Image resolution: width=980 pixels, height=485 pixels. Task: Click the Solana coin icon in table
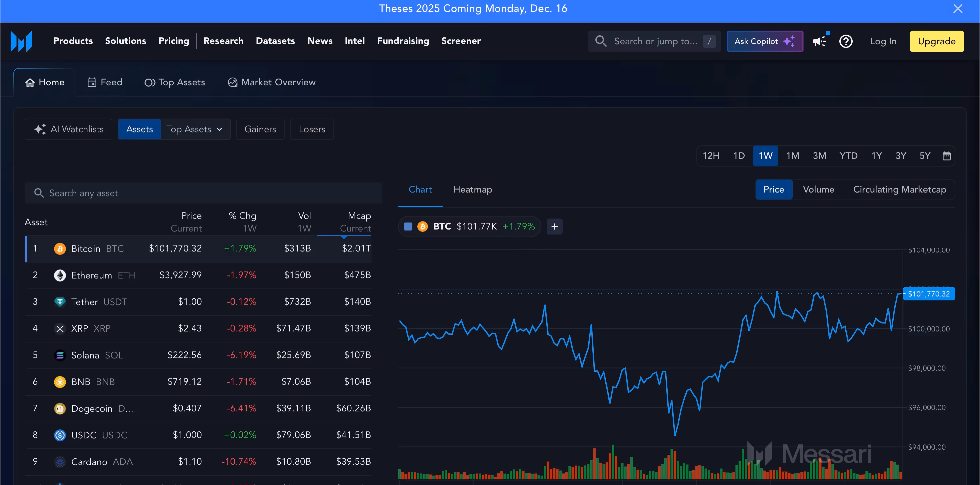tap(60, 355)
